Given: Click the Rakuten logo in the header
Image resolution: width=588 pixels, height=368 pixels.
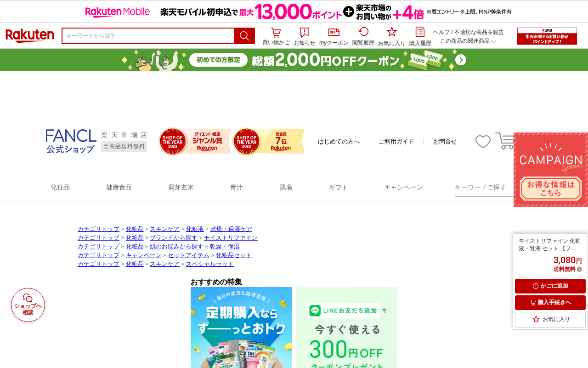Looking at the screenshot, I should [30, 36].
